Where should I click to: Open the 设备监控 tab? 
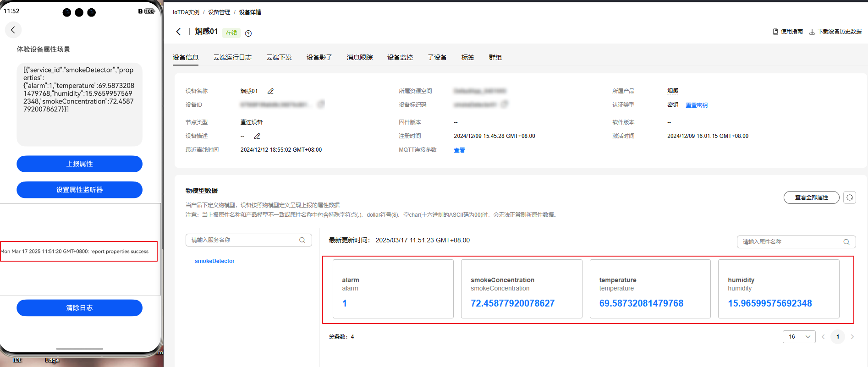tap(400, 57)
